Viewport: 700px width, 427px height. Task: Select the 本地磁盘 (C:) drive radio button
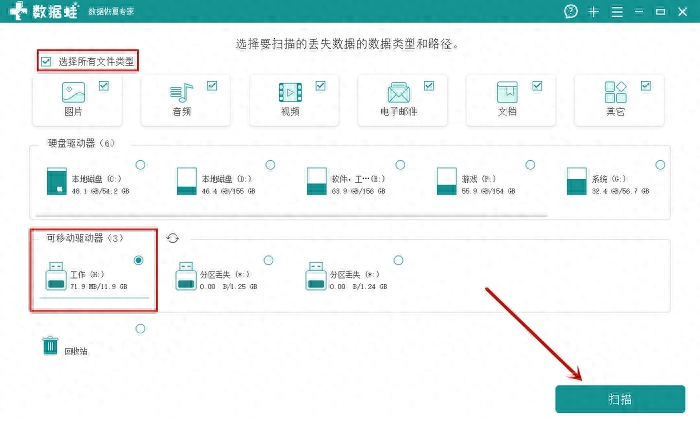point(140,164)
